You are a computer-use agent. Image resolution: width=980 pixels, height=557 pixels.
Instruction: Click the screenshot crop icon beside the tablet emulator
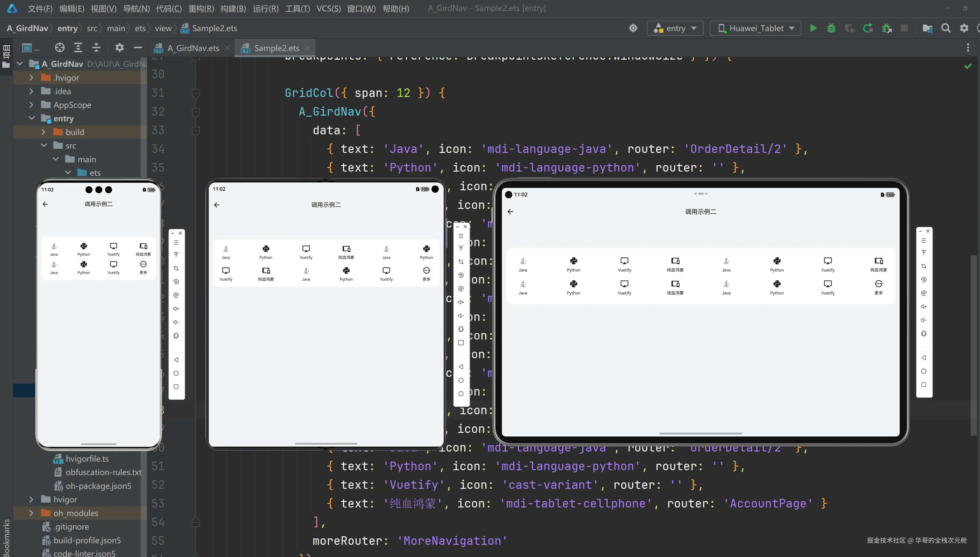(924, 266)
